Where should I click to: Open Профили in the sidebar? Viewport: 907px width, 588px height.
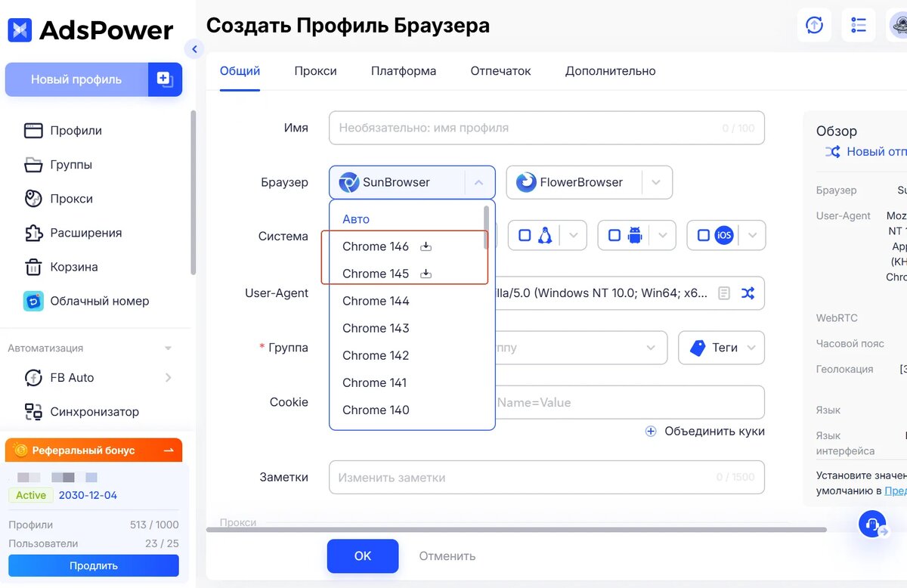tap(76, 131)
